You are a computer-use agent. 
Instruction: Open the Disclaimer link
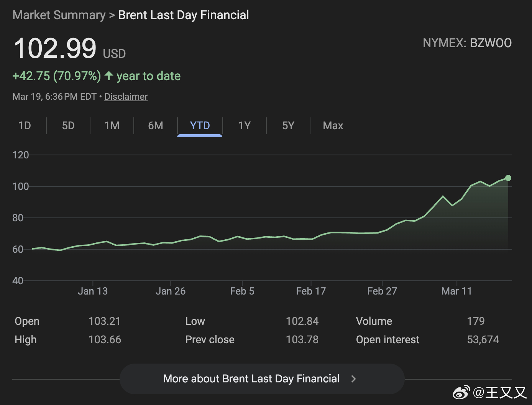coord(126,97)
